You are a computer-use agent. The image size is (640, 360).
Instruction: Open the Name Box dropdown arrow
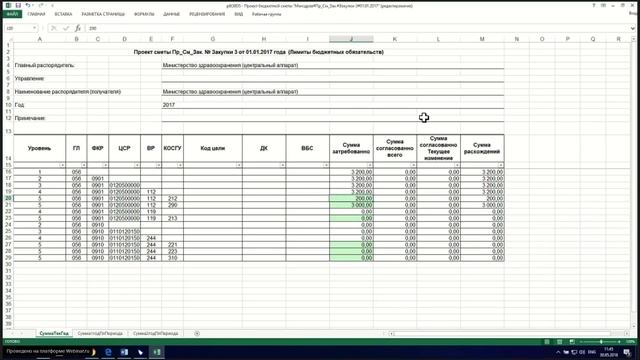34,28
